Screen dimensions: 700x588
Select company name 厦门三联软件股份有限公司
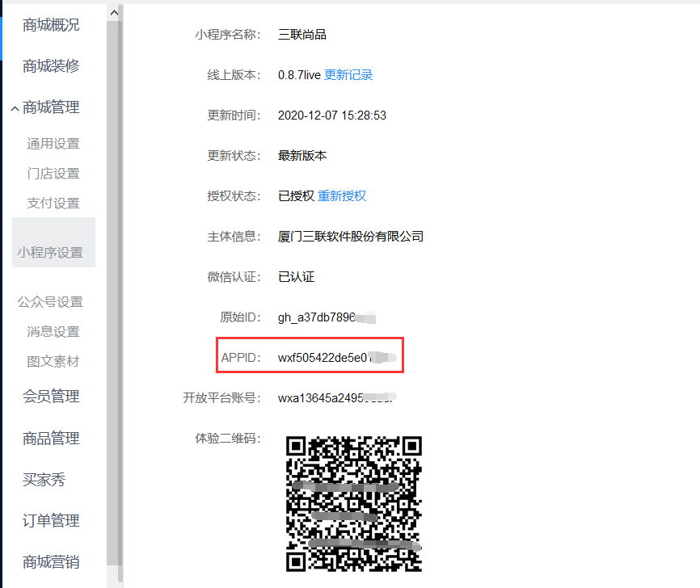pyautogui.click(x=351, y=237)
